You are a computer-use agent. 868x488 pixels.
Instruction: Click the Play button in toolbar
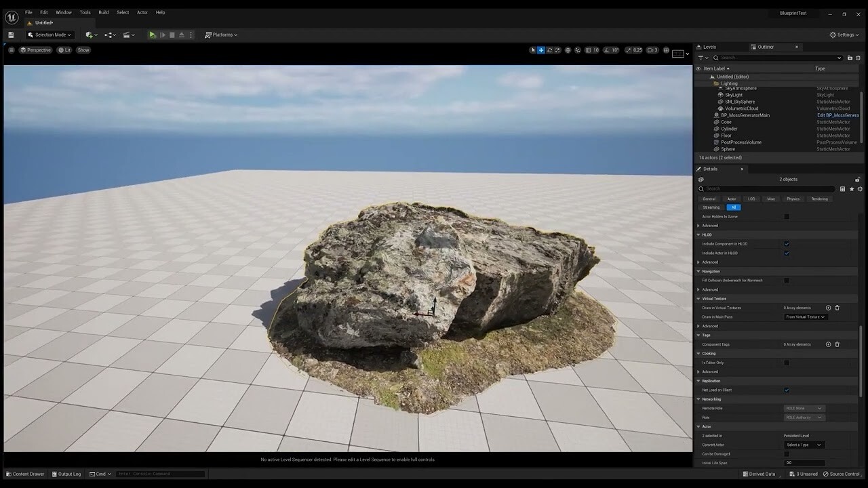pyautogui.click(x=153, y=35)
